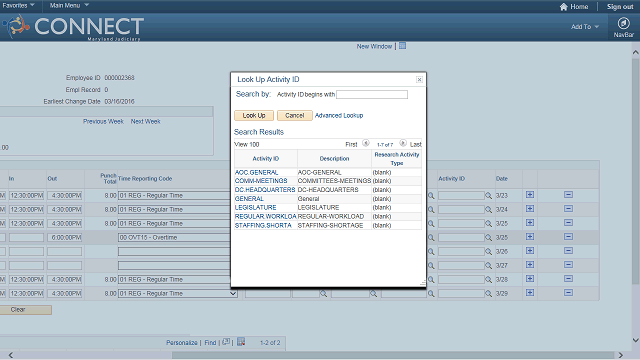Screen dimensions: 640x360
Task: Click the 6:00:00PM Out time field
Action: pyautogui.click(x=64, y=238)
